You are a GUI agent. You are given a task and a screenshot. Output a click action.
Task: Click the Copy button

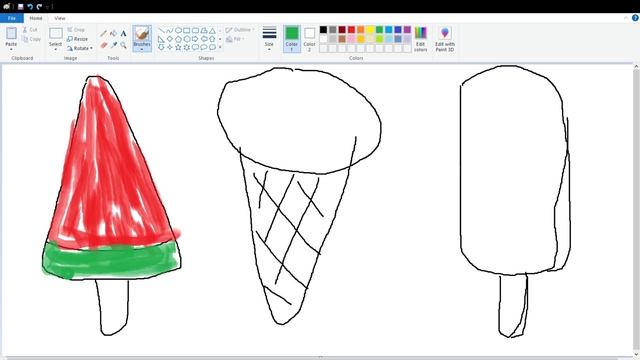[31, 39]
